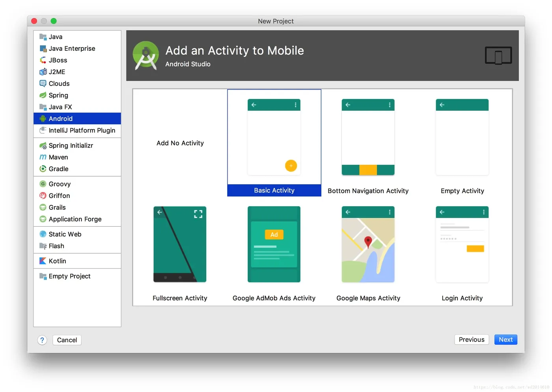
Task: Choose the Add No Activity option
Action: [180, 143]
